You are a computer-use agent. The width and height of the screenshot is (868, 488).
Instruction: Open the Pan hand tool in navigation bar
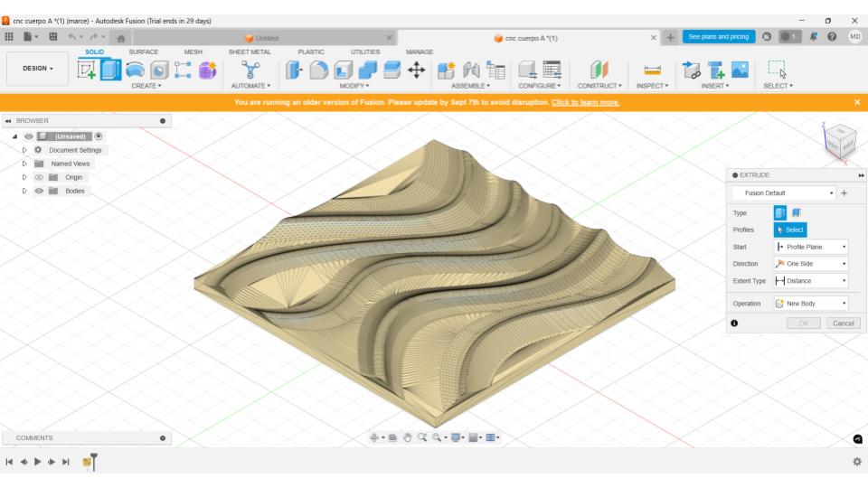click(408, 437)
